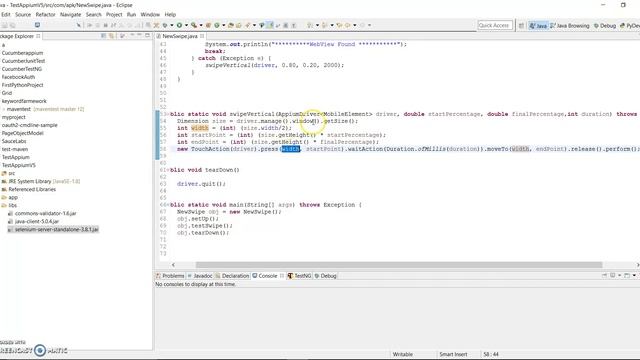The width and height of the screenshot is (640, 360).
Task: Select TestAppiumV5 project
Action: coord(19,165)
